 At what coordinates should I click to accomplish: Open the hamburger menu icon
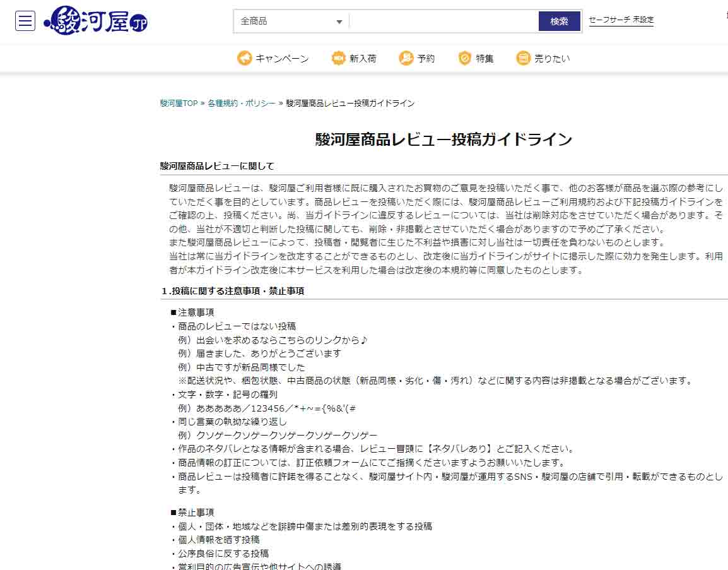[x=25, y=21]
